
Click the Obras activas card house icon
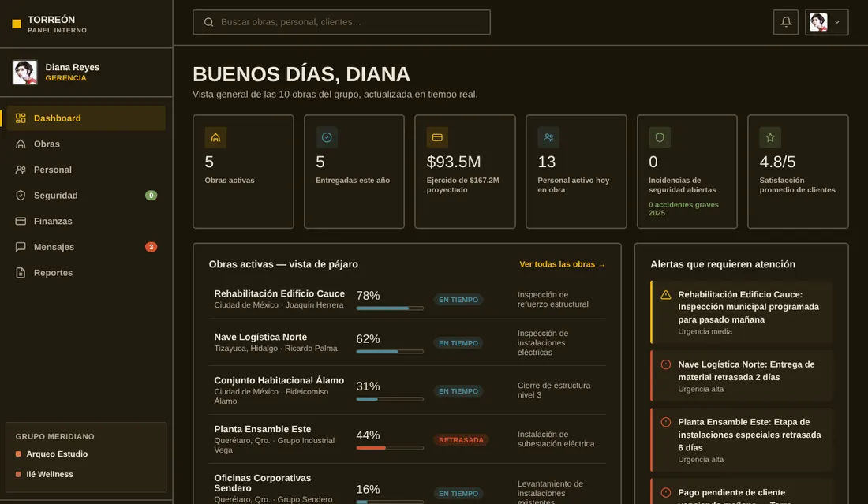215,137
